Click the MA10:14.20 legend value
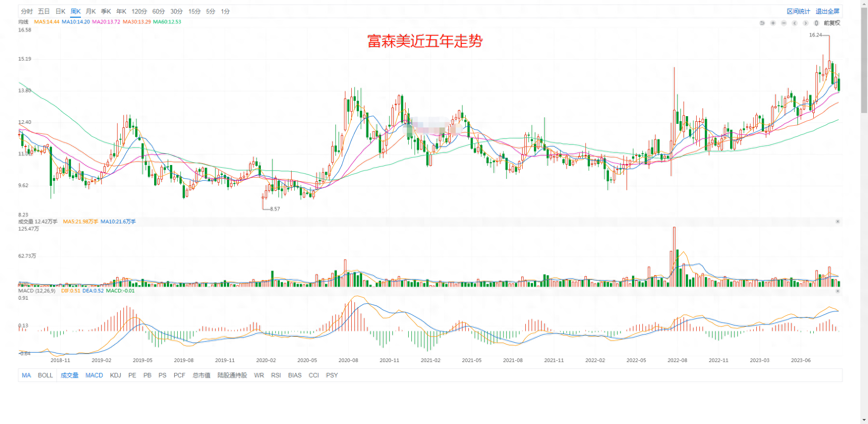Screen dimensions: 868x424 (x=75, y=22)
